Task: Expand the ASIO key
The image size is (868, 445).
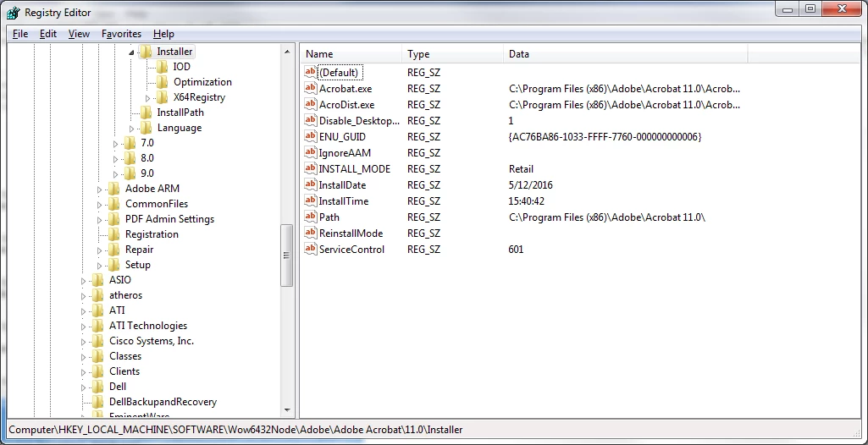Action: coord(83,281)
